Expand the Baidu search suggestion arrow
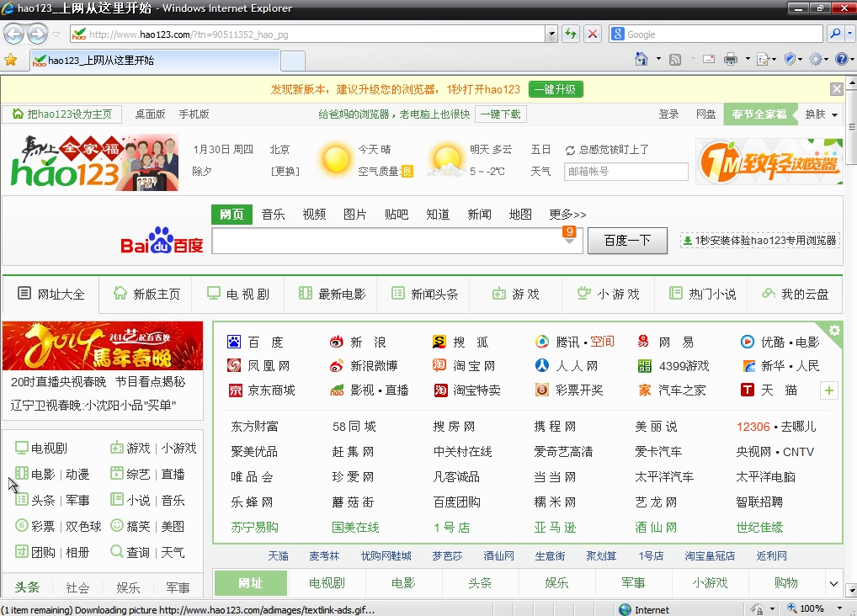Viewport: 857px width, 616px height. pos(569,242)
